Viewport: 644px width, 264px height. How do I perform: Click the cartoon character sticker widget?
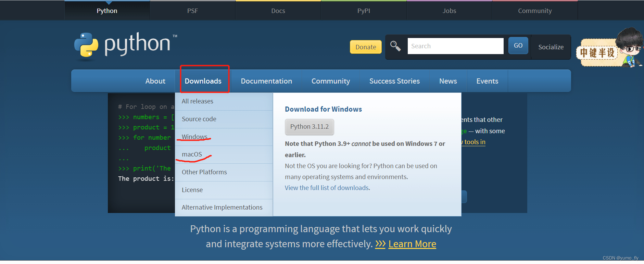pyautogui.click(x=610, y=48)
